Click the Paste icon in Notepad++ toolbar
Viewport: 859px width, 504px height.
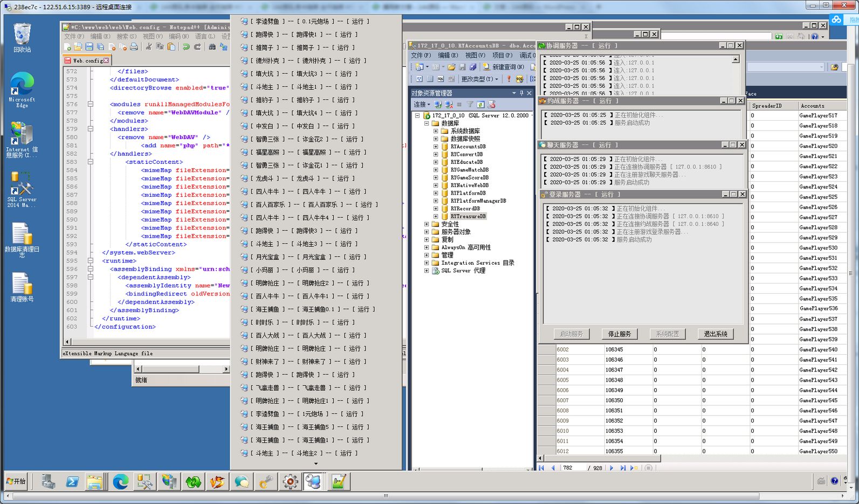coord(171,47)
